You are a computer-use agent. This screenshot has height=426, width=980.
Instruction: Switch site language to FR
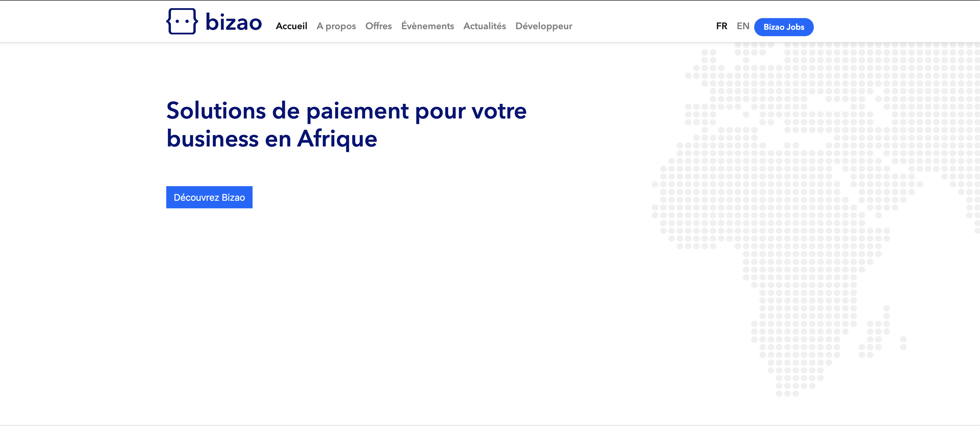pos(722,26)
